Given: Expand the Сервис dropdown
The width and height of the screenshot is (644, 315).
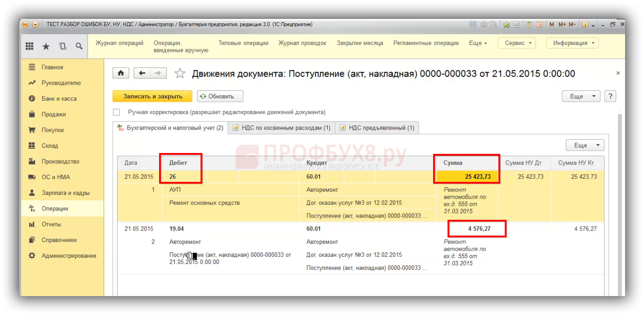Looking at the screenshot, I should pos(516,43).
